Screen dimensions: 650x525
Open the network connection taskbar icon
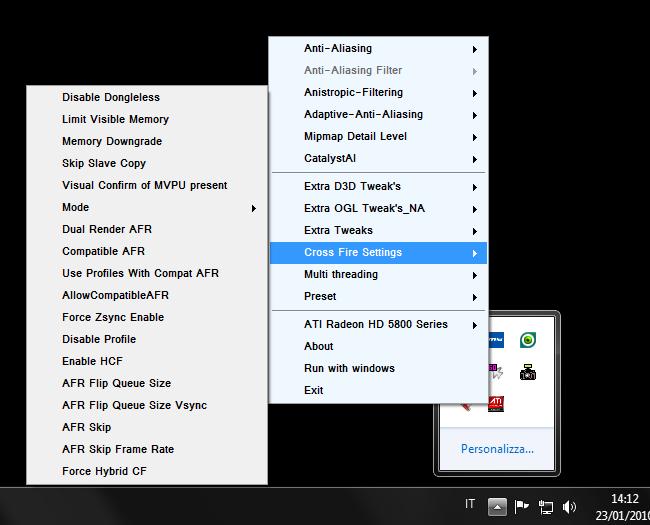pos(546,507)
